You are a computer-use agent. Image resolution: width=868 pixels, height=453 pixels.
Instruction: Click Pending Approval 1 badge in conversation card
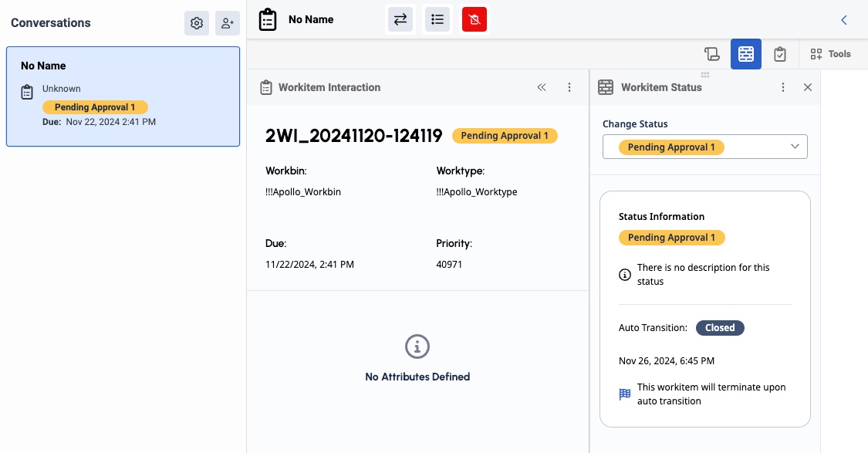pyautogui.click(x=95, y=107)
